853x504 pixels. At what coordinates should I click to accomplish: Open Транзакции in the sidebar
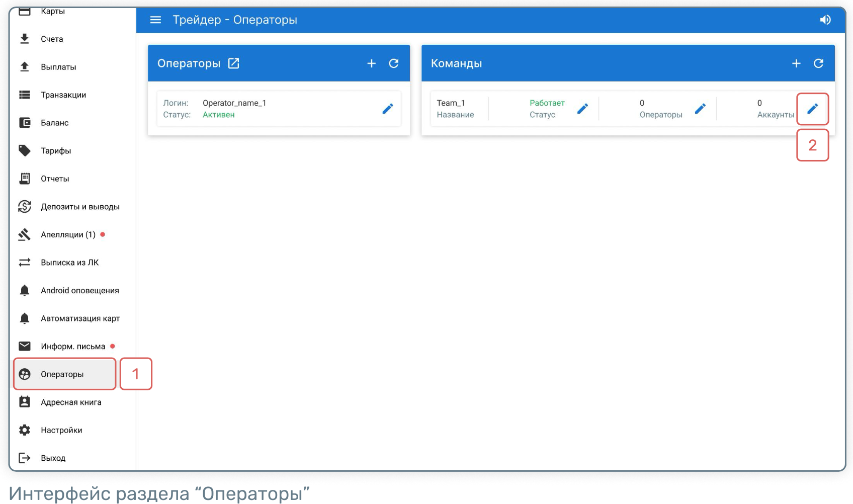63,95
